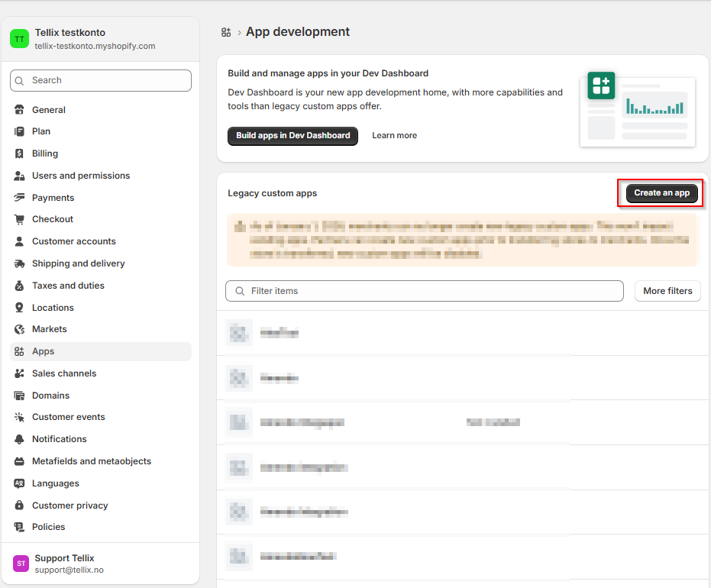Select the Notifications bell icon
Viewport: 711px width, 588px height.
pos(19,439)
